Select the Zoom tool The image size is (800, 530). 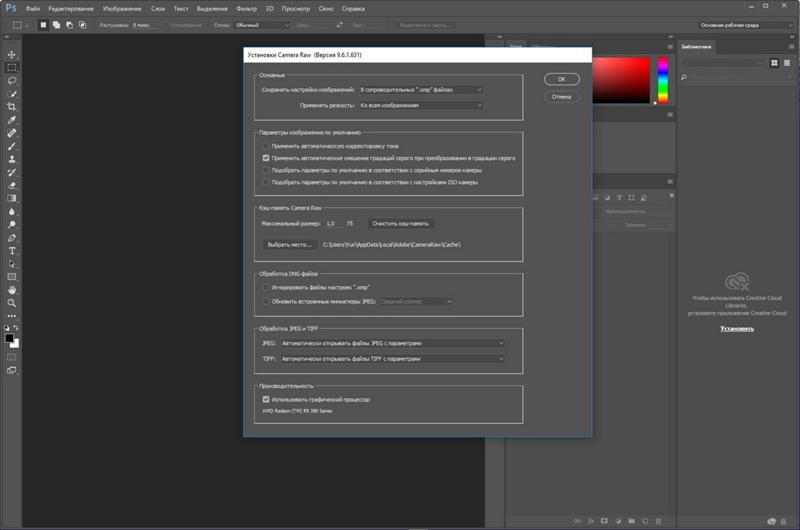(x=12, y=303)
